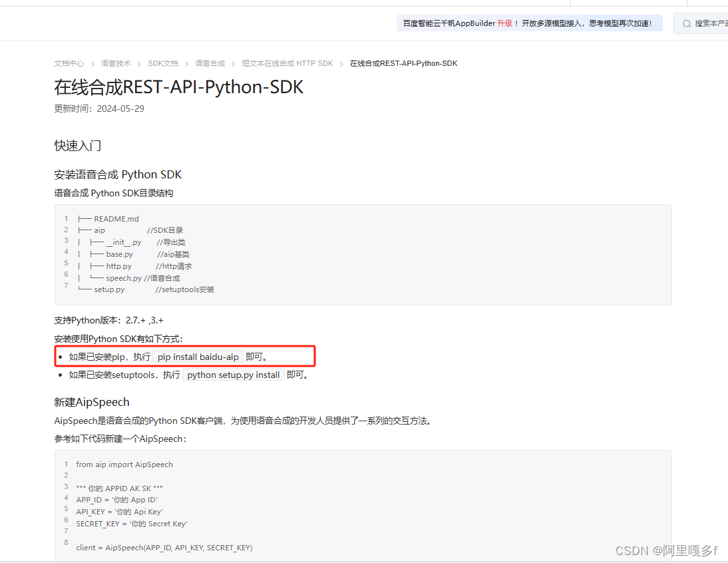Image resolution: width=728 pixels, height=563 pixels.
Task: Click text 安装使用Python SDK有如下方式
Action: (118, 339)
